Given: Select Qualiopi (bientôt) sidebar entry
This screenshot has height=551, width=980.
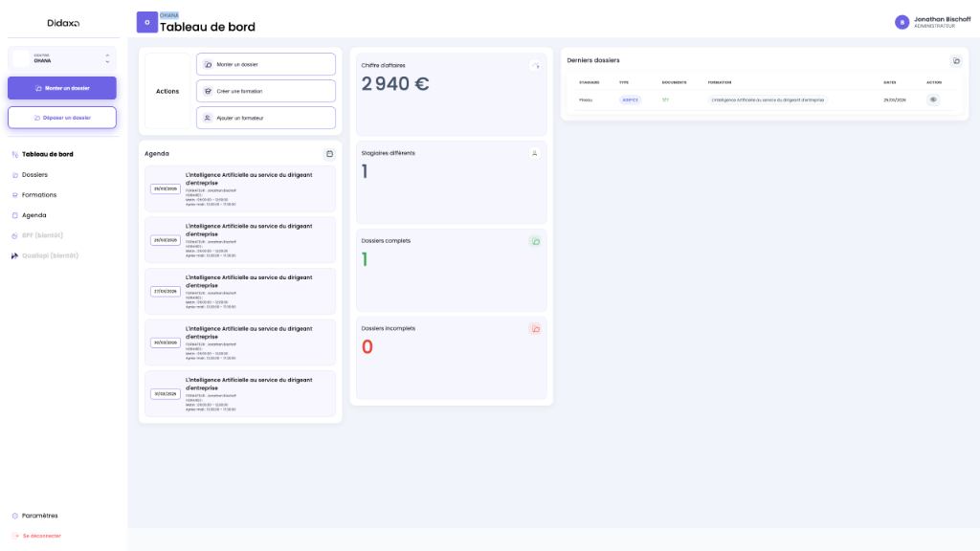Looking at the screenshot, I should (x=50, y=255).
